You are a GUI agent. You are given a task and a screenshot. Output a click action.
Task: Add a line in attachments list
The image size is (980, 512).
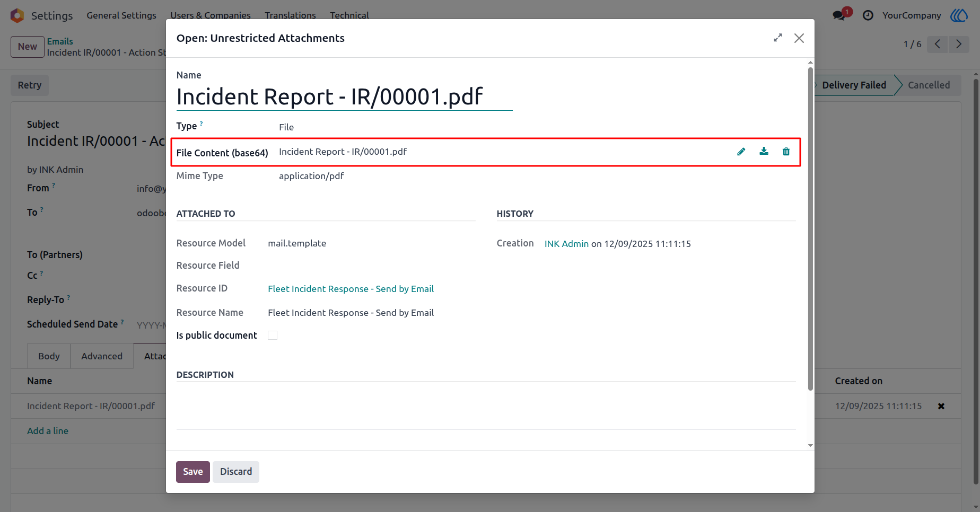pos(48,431)
